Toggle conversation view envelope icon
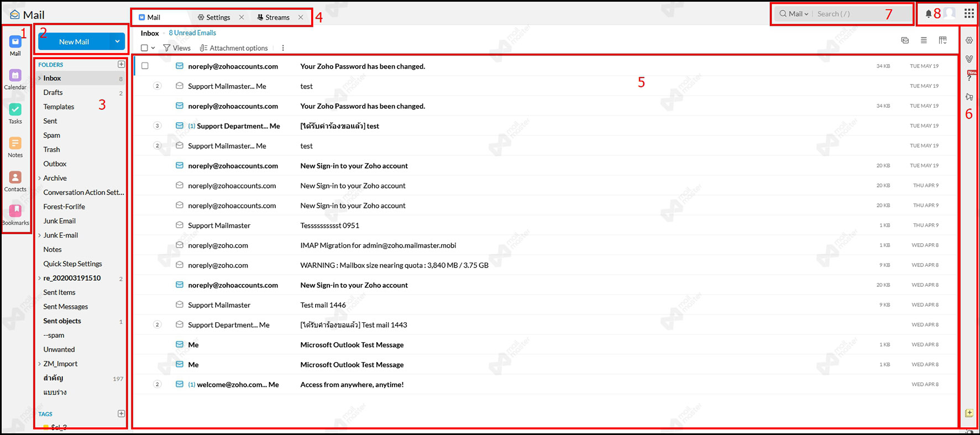This screenshot has height=435, width=980. [x=905, y=40]
